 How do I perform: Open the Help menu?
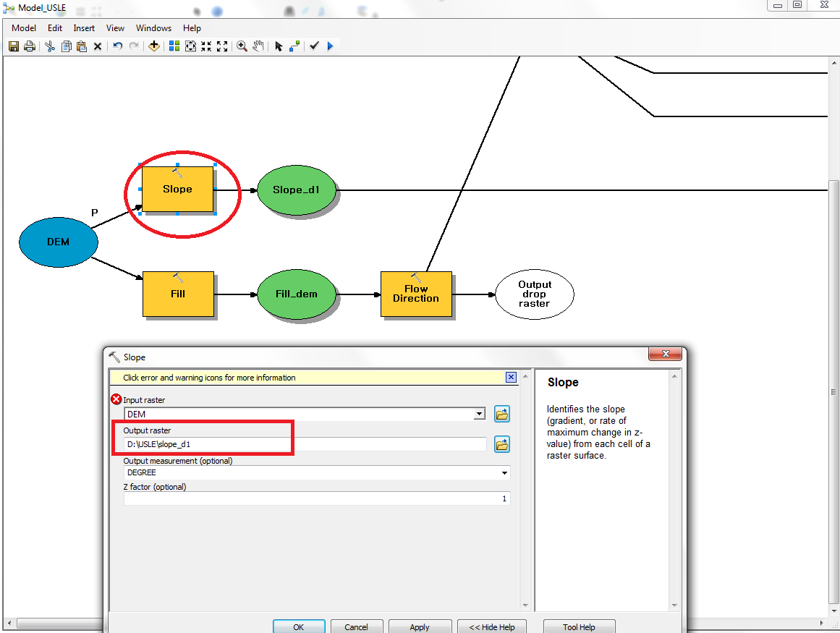tap(192, 28)
